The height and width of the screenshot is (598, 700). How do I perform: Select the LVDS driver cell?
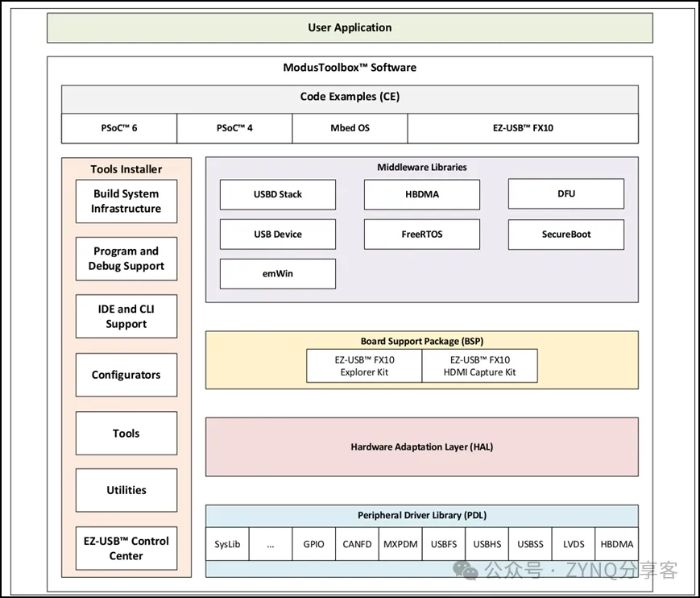click(x=574, y=544)
